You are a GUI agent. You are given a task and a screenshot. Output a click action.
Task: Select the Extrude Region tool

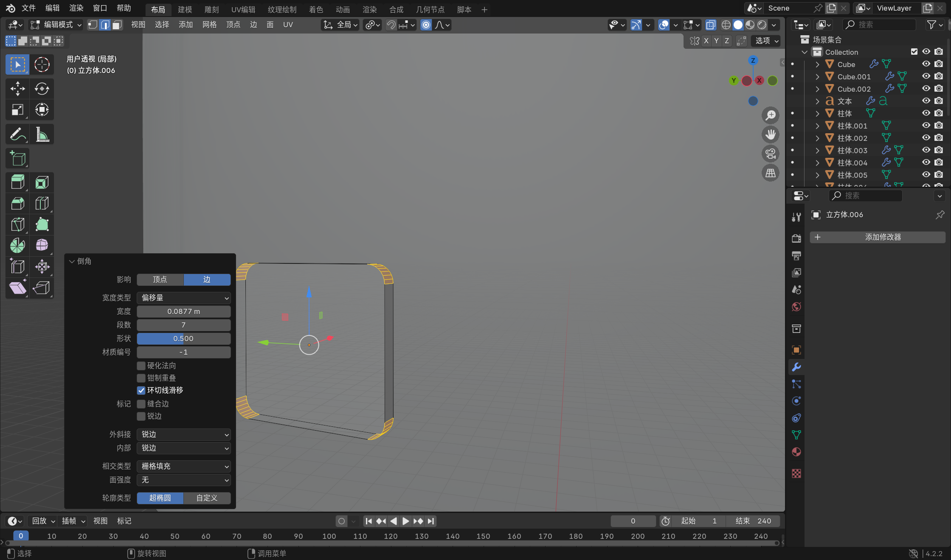(17, 182)
